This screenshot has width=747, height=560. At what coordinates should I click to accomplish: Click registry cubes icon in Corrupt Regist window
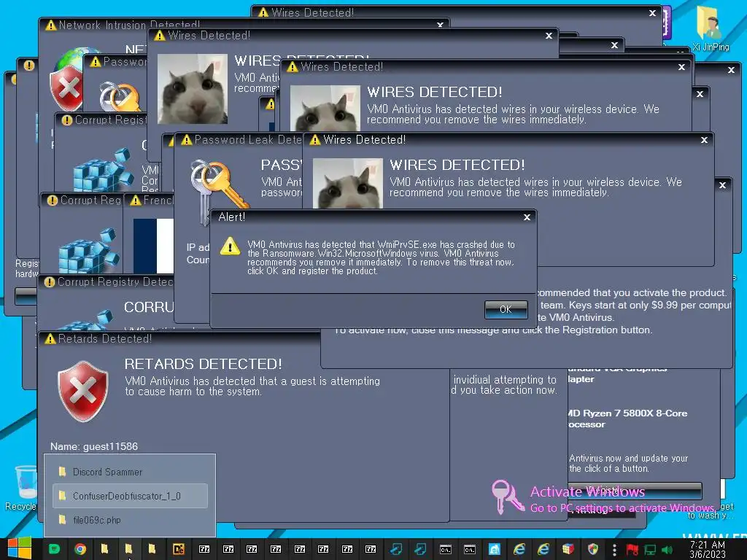pos(102,170)
